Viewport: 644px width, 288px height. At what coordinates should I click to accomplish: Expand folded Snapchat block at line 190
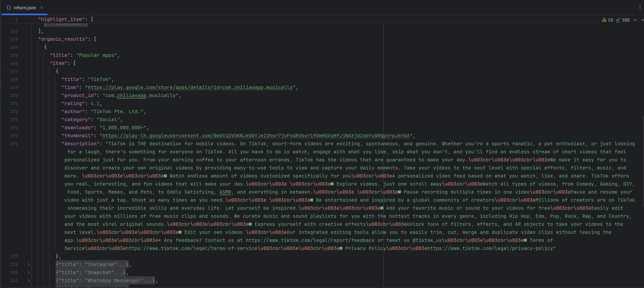tap(29, 273)
